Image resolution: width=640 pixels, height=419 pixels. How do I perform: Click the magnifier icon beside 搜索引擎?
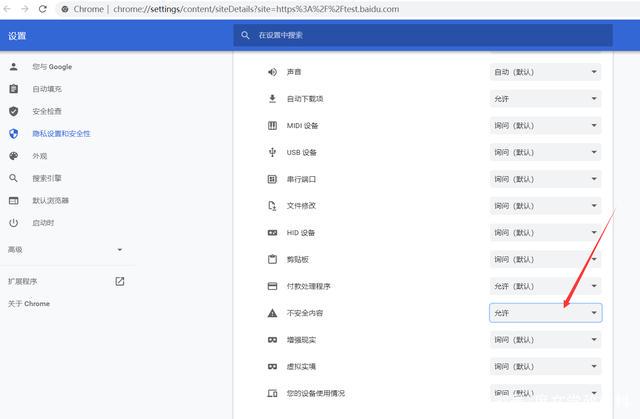click(13, 178)
